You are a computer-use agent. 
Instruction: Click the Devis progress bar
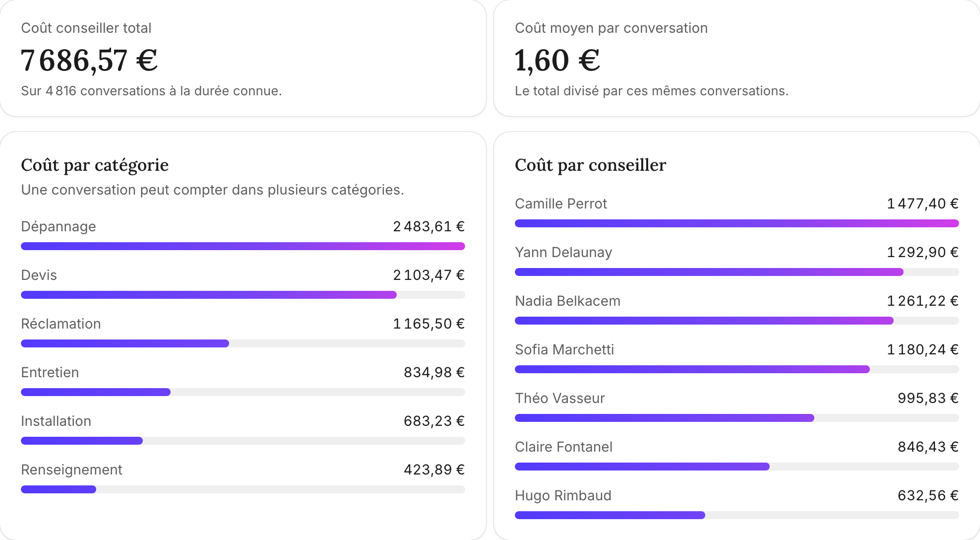coord(243,295)
